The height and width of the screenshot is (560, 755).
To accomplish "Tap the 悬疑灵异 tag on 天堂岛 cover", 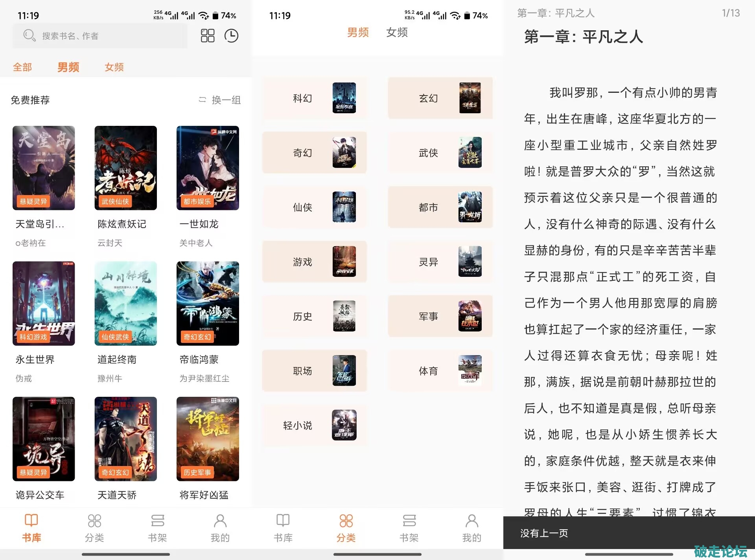I will 33,201.
